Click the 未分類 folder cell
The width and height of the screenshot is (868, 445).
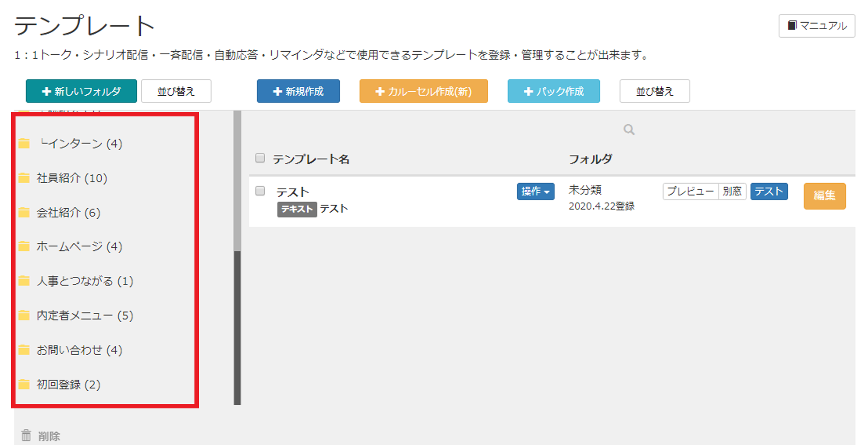(585, 190)
